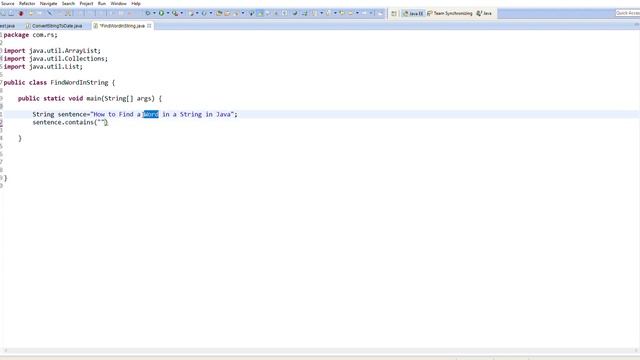The image size is (640, 360).
Task: Select the FindWordInString.java editor tab
Action: 122,26
